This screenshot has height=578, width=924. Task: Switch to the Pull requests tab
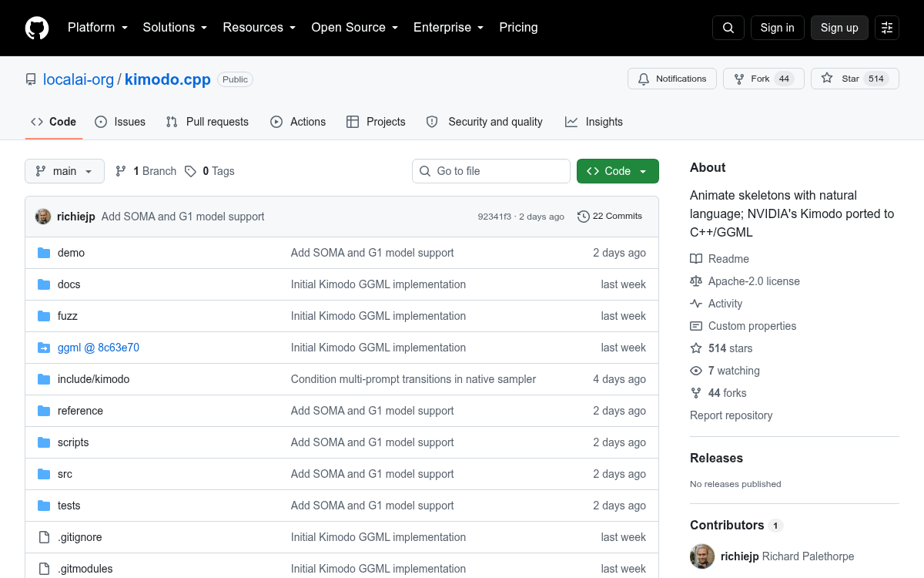point(207,122)
